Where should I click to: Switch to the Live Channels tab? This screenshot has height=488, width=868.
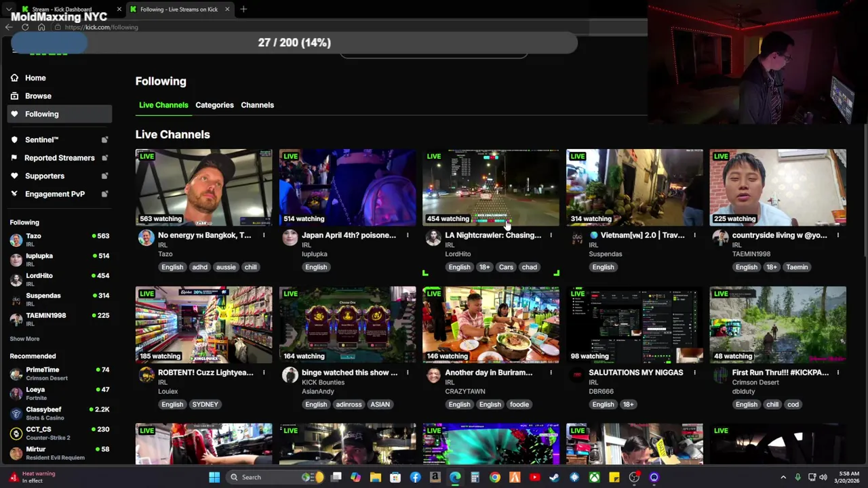[163, 105]
